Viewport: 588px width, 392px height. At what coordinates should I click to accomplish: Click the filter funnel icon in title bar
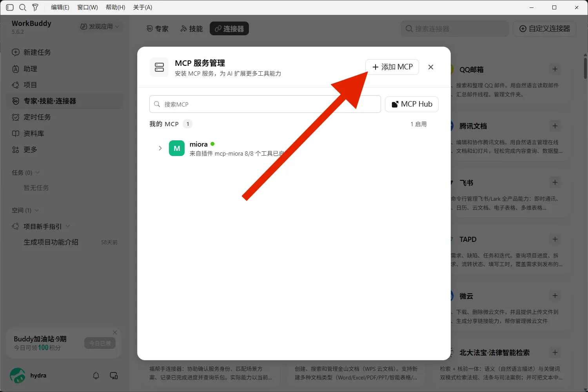coord(35,7)
